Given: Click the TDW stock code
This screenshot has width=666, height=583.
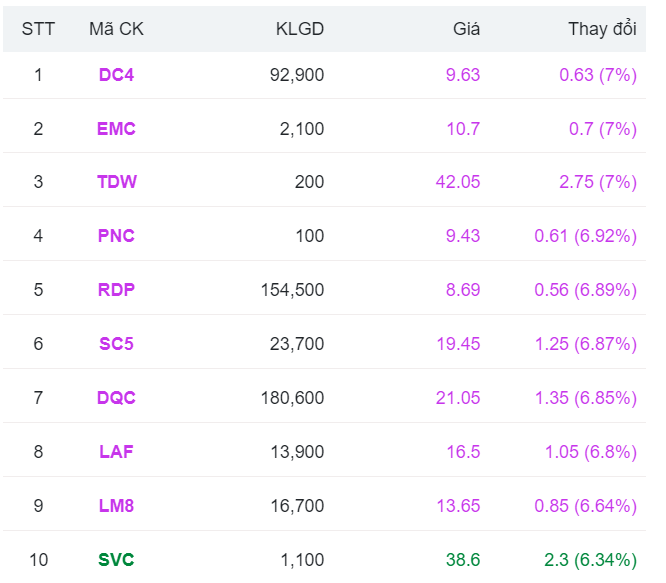Looking at the screenshot, I should point(117,182).
